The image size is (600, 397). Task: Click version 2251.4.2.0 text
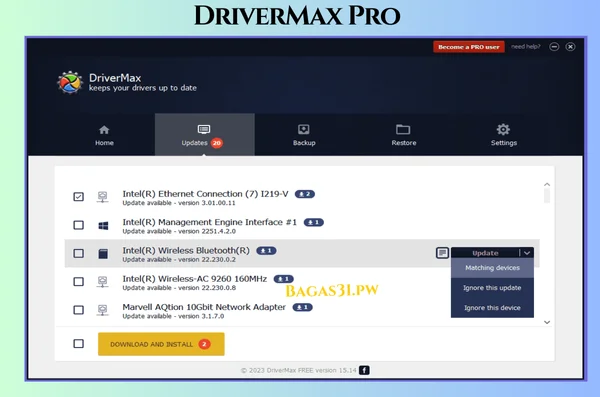[x=207, y=232]
